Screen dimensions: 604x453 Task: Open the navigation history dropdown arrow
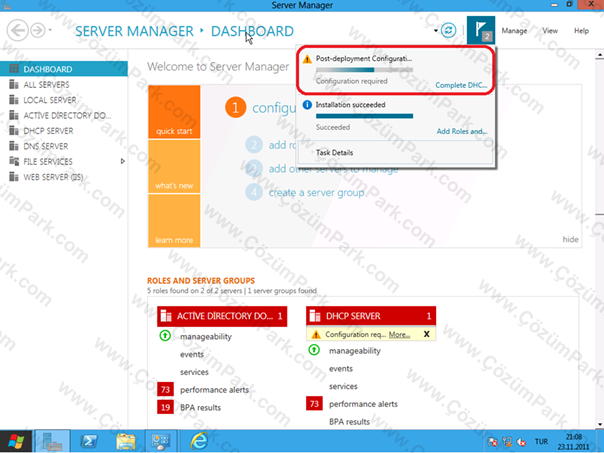(50, 30)
